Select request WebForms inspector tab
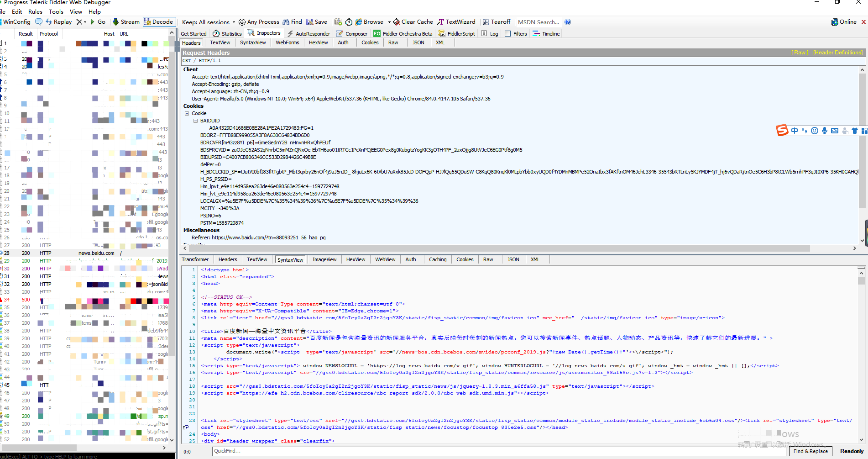Viewport: 868px width, 459px height. coord(288,42)
